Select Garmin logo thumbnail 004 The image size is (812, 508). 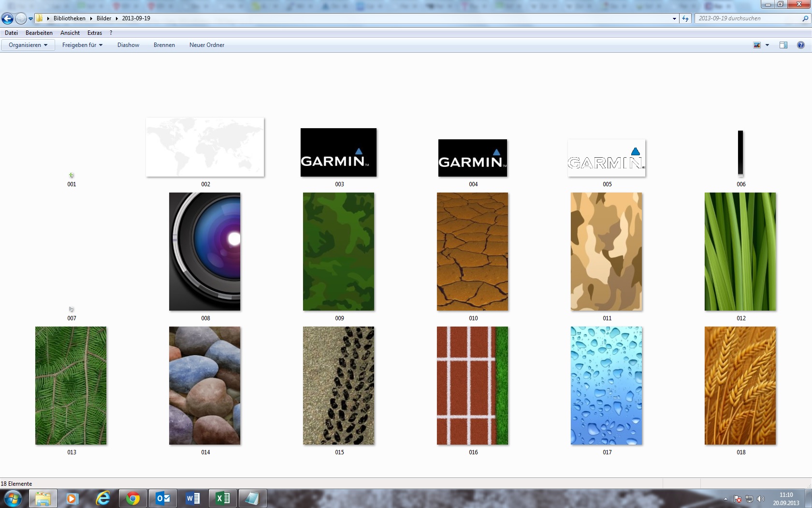[x=473, y=158]
